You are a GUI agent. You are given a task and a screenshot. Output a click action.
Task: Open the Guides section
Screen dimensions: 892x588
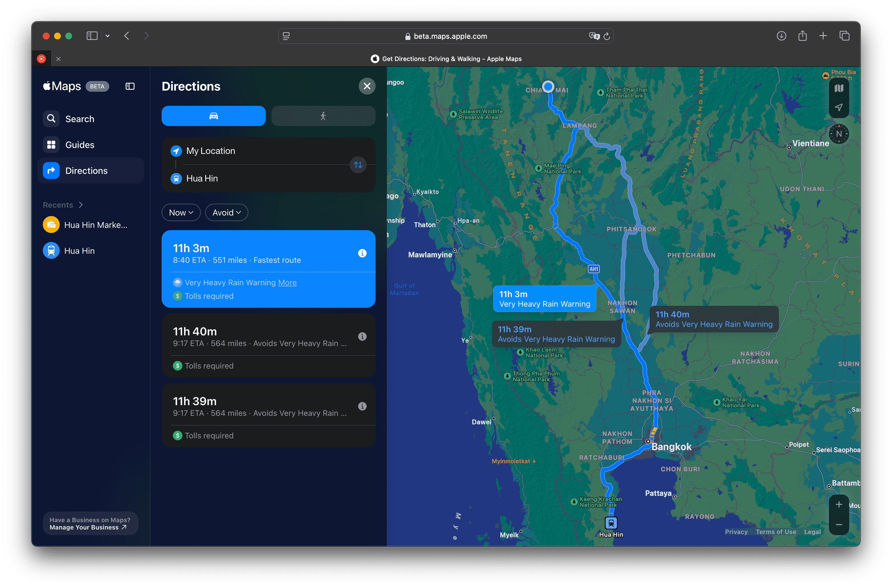tap(80, 145)
